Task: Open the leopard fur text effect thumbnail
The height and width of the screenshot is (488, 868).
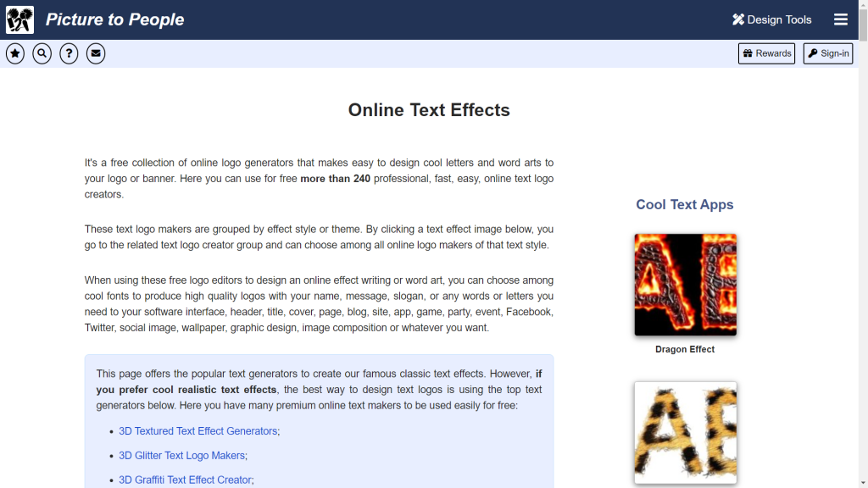Action: click(x=685, y=433)
